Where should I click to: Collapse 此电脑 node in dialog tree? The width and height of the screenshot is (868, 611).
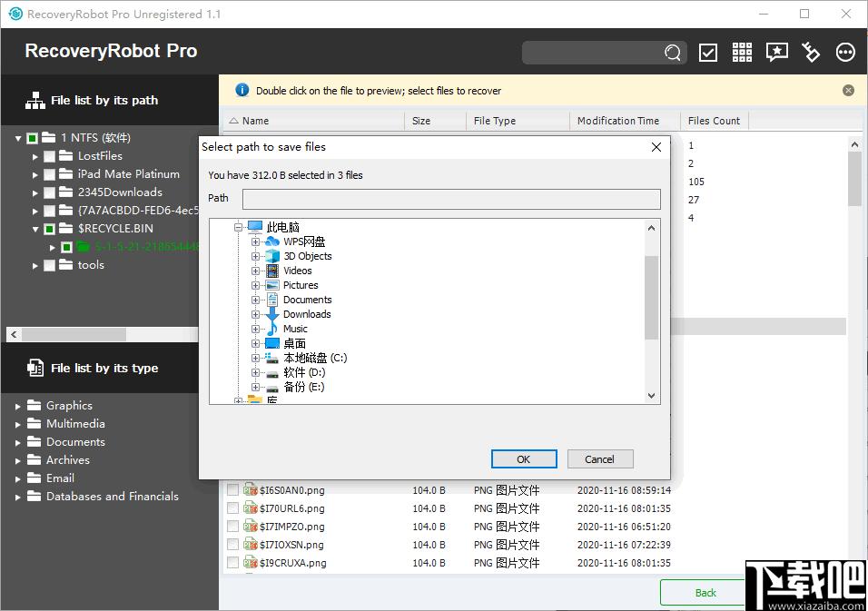(x=238, y=227)
